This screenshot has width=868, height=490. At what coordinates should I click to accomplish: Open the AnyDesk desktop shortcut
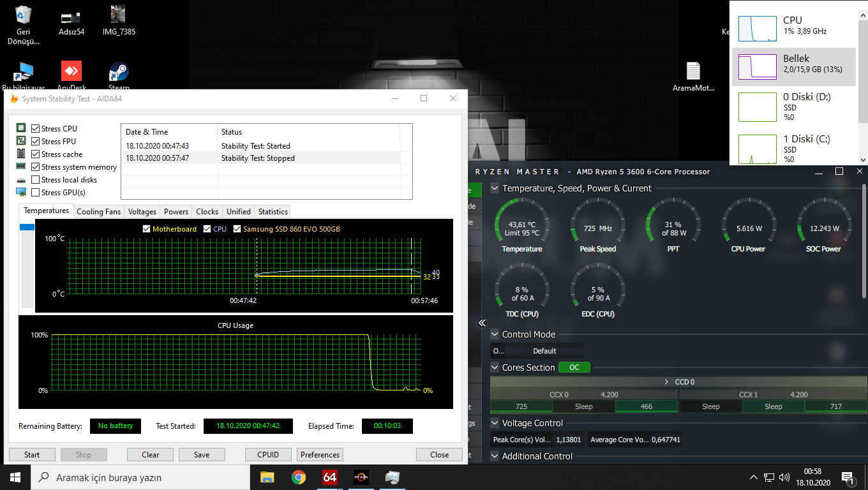pos(71,75)
